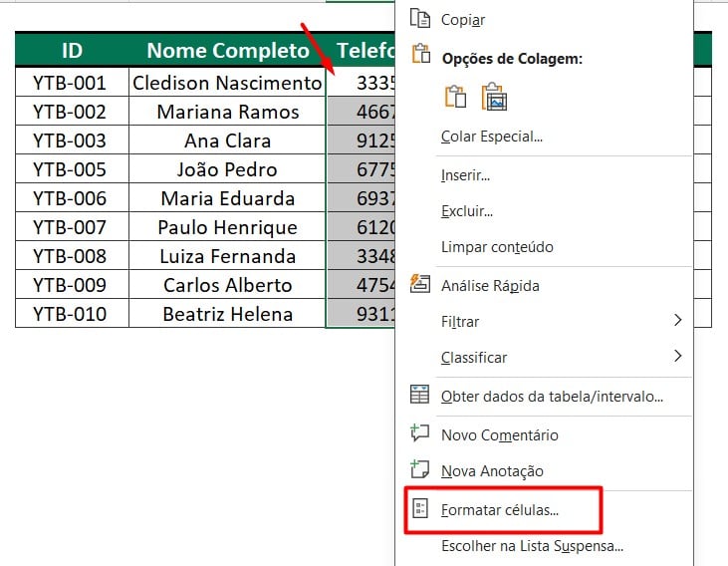
Task: Add a Novo Comentário via menu
Action: [543, 435]
